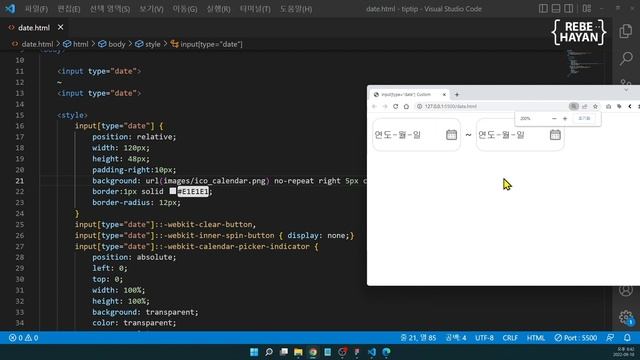This screenshot has height=360, width=640.
Task: Increase browser zoom with the plus button
Action: coord(565,118)
